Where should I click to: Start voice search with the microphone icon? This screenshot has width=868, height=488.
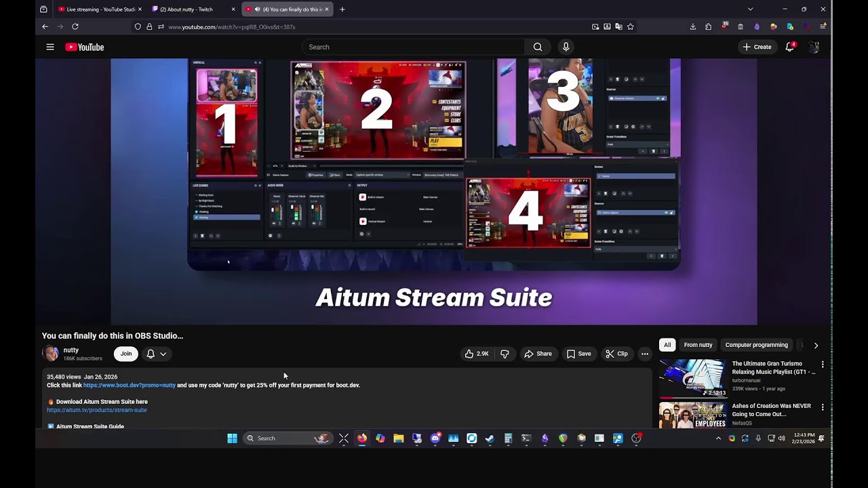566,47
